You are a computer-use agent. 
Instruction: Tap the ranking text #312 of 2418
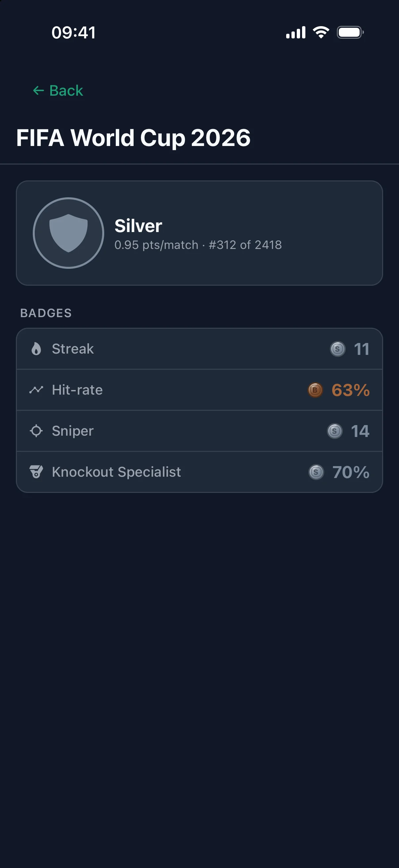pyautogui.click(x=245, y=245)
